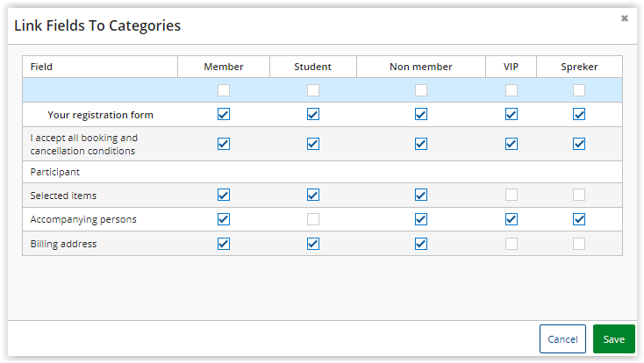The height and width of the screenshot is (363, 644).
Task: Check Spreker for Billing address
Action: click(x=579, y=244)
